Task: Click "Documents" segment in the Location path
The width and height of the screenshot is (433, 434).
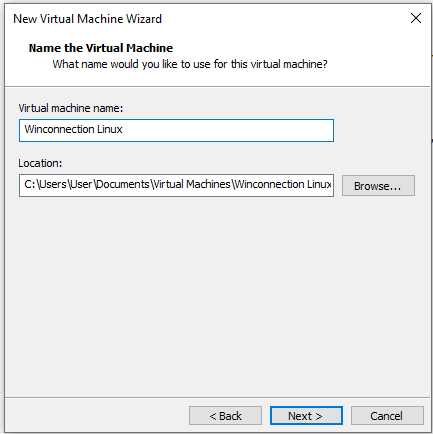Action: [x=123, y=184]
